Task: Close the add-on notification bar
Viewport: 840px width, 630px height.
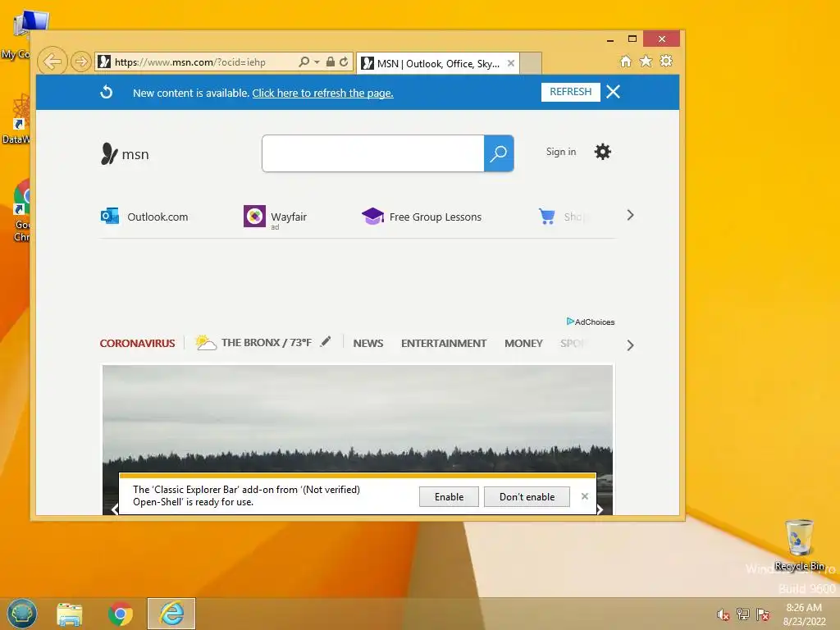Action: coord(584,496)
